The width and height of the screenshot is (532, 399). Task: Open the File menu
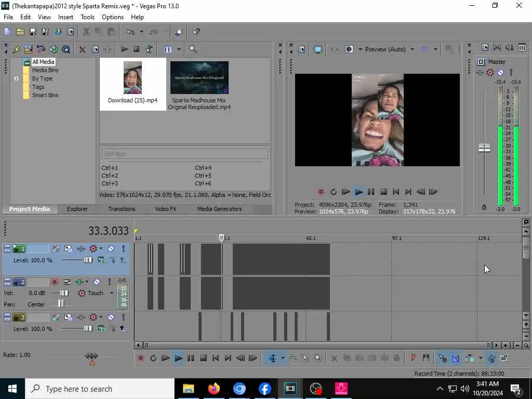(x=8, y=17)
